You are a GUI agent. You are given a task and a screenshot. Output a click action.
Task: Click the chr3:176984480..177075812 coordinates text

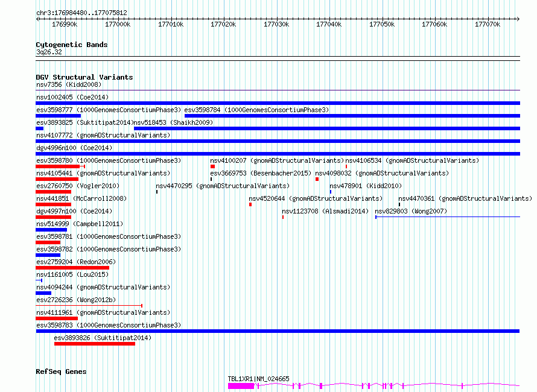[81, 13]
